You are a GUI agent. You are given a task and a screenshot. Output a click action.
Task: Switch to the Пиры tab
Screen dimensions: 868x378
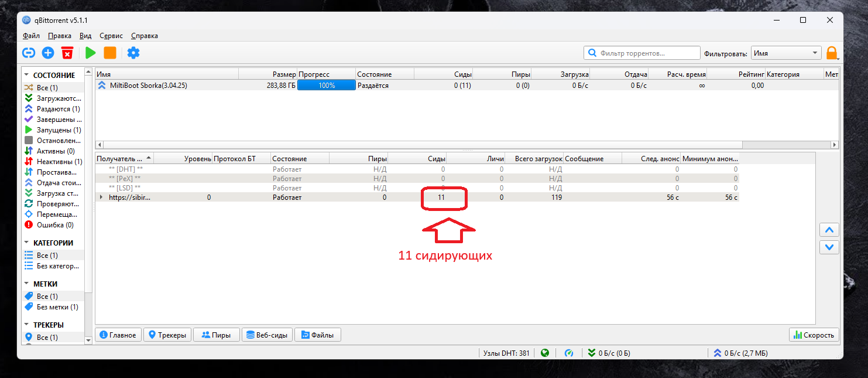[x=216, y=335]
